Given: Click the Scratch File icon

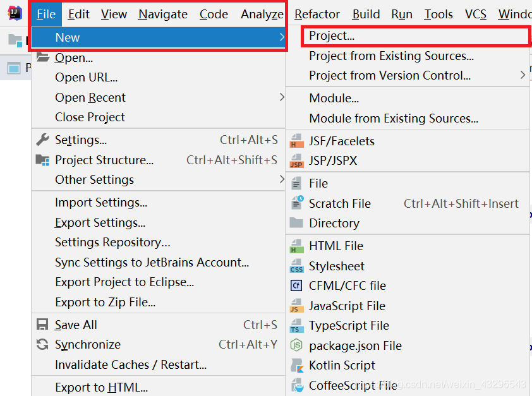Looking at the screenshot, I should pyautogui.click(x=296, y=203).
